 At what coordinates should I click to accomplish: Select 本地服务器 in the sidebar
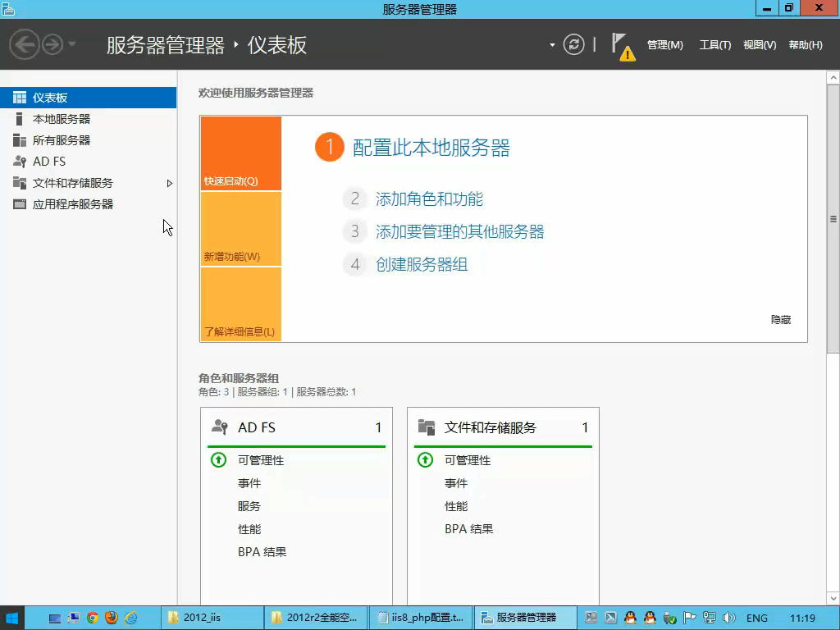(62, 119)
